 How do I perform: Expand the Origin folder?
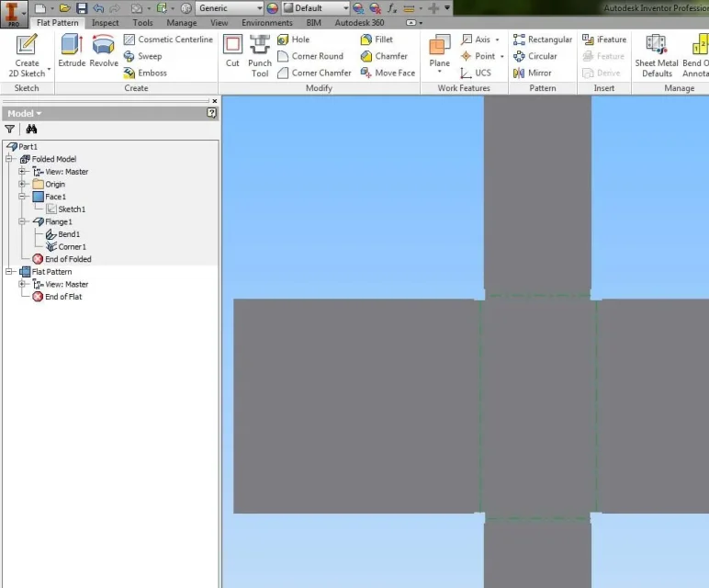pos(22,184)
